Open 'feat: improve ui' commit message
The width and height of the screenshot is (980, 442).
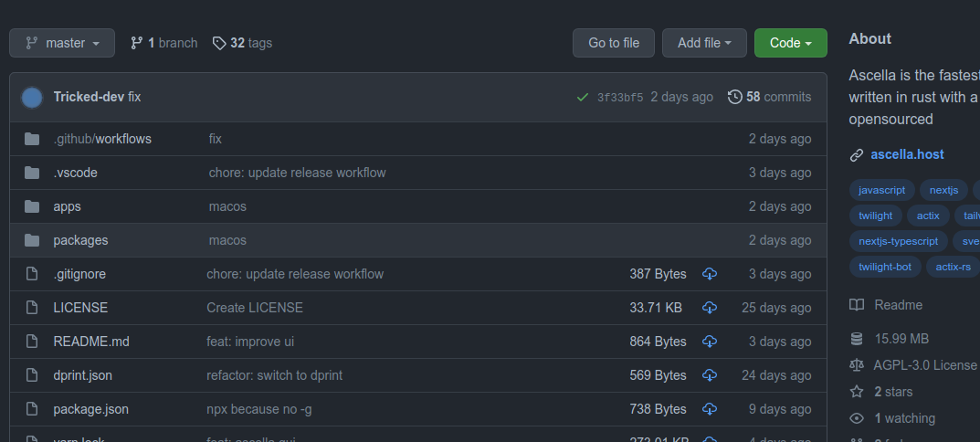250,342
